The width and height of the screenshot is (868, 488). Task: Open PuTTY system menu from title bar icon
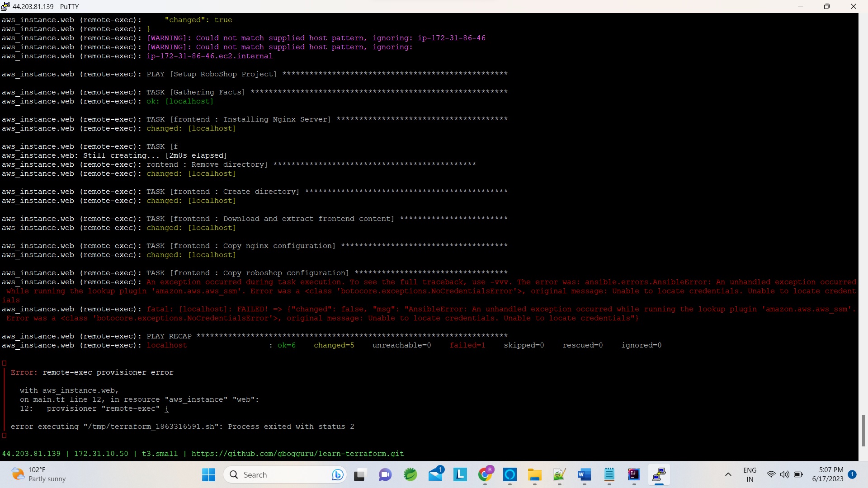tap(5, 6)
